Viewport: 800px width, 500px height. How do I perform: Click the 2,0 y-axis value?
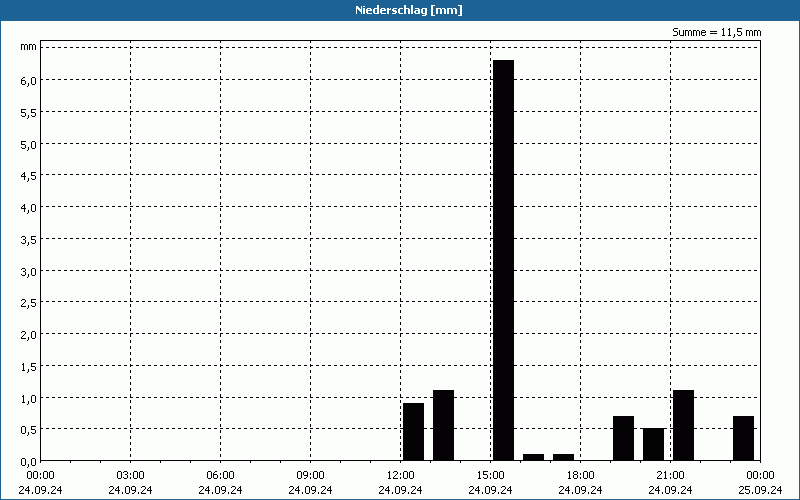29,335
